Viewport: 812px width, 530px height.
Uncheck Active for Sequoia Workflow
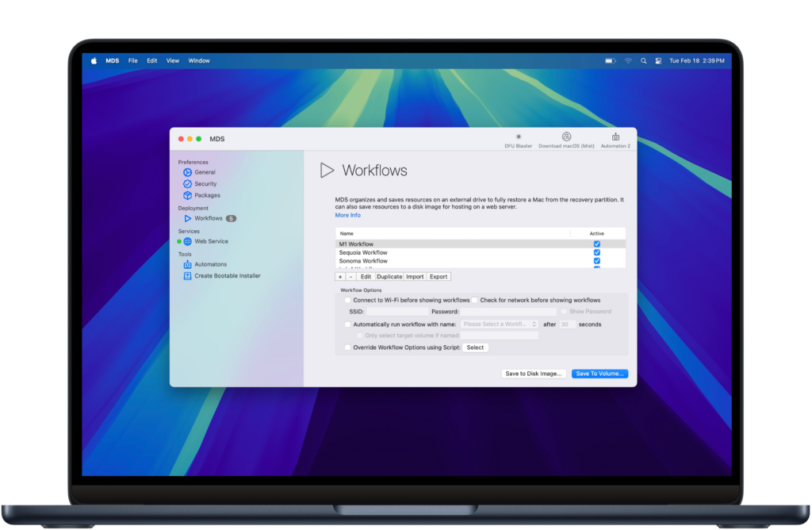[596, 252]
